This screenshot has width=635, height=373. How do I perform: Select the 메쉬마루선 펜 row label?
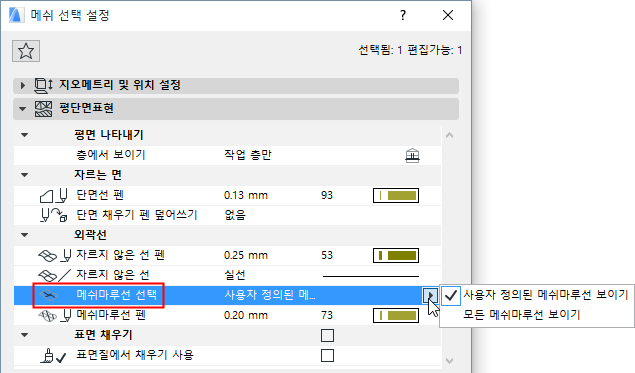pos(111,315)
